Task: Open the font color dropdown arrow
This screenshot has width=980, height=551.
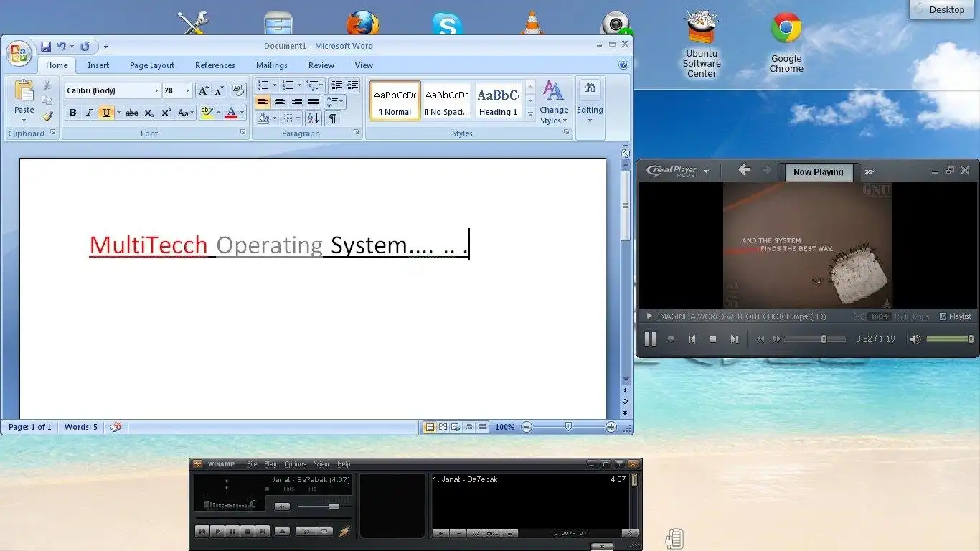Action: [x=242, y=113]
